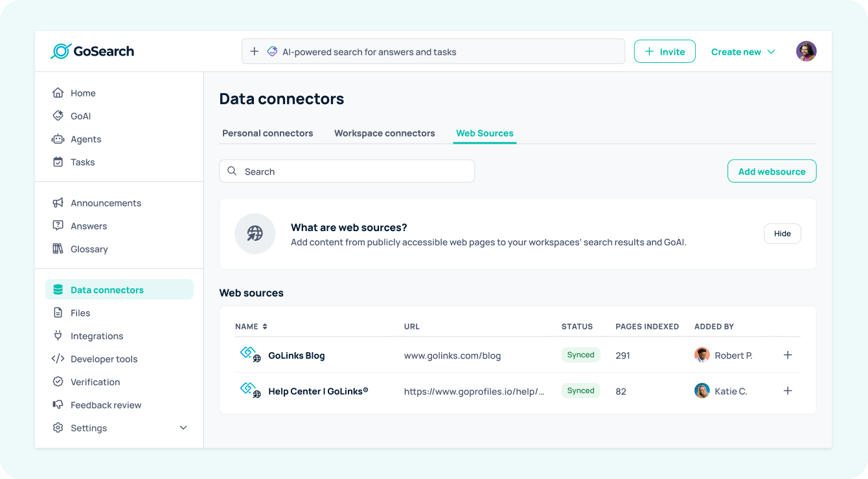Click the Home house icon in the sidebar
868x479 pixels.
click(x=58, y=93)
